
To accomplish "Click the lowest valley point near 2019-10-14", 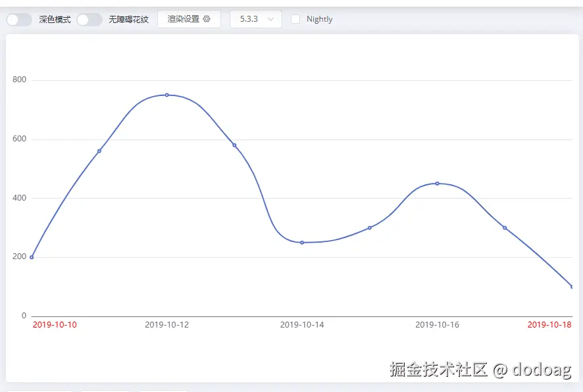I will (x=302, y=242).
